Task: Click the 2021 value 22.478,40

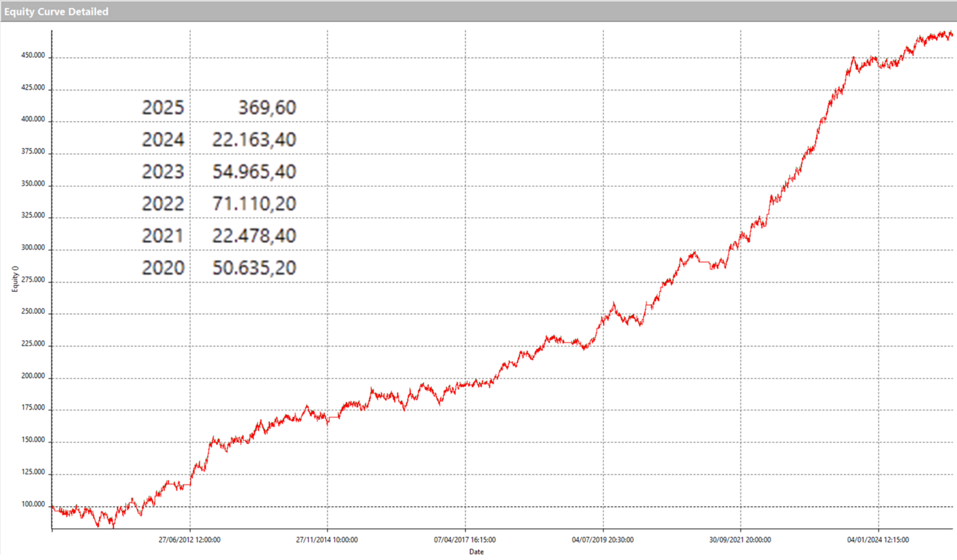Action: pyautogui.click(x=254, y=236)
